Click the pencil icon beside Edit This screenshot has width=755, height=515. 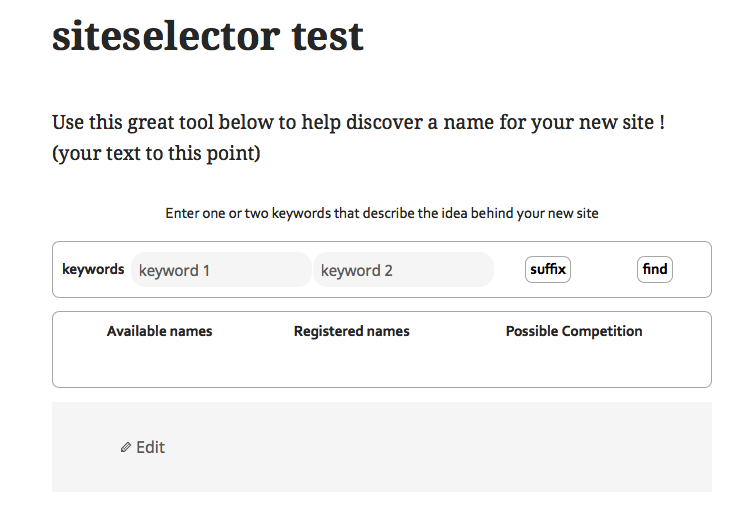pyautogui.click(x=126, y=447)
